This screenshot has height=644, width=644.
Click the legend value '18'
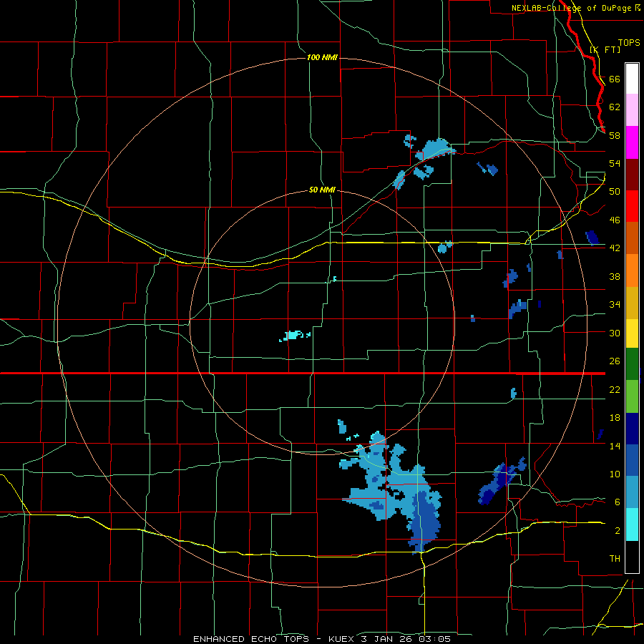point(615,418)
